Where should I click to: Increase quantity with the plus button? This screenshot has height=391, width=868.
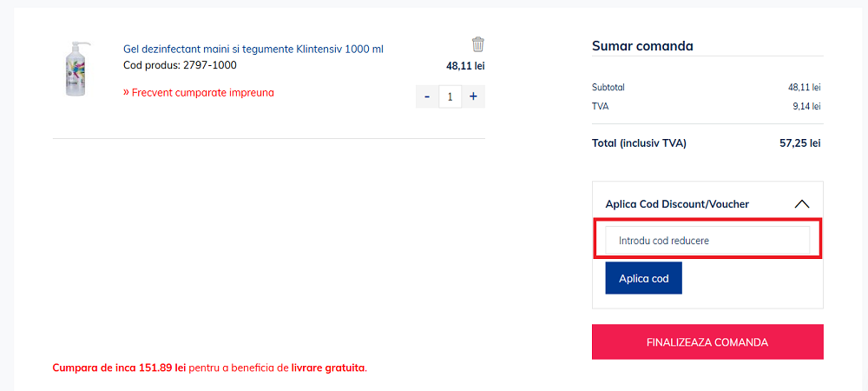coord(473,96)
